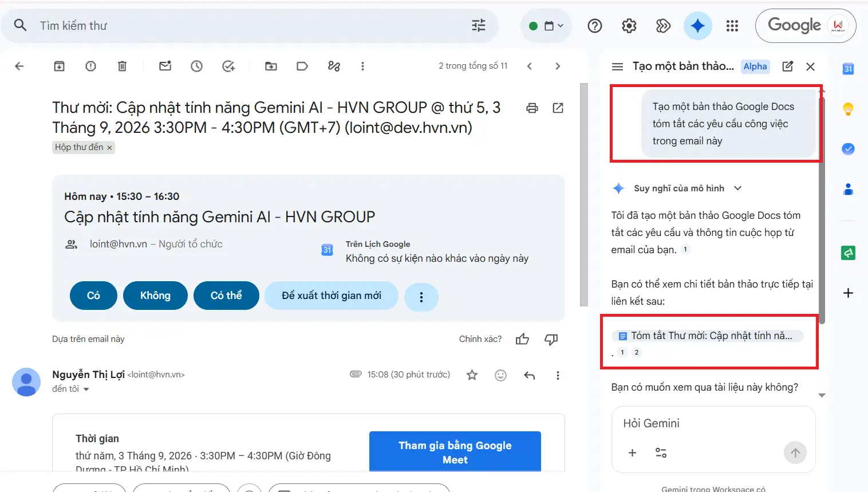868x492 pixels.
Task: Give thumbs up on summary accuracy
Action: tap(522, 340)
